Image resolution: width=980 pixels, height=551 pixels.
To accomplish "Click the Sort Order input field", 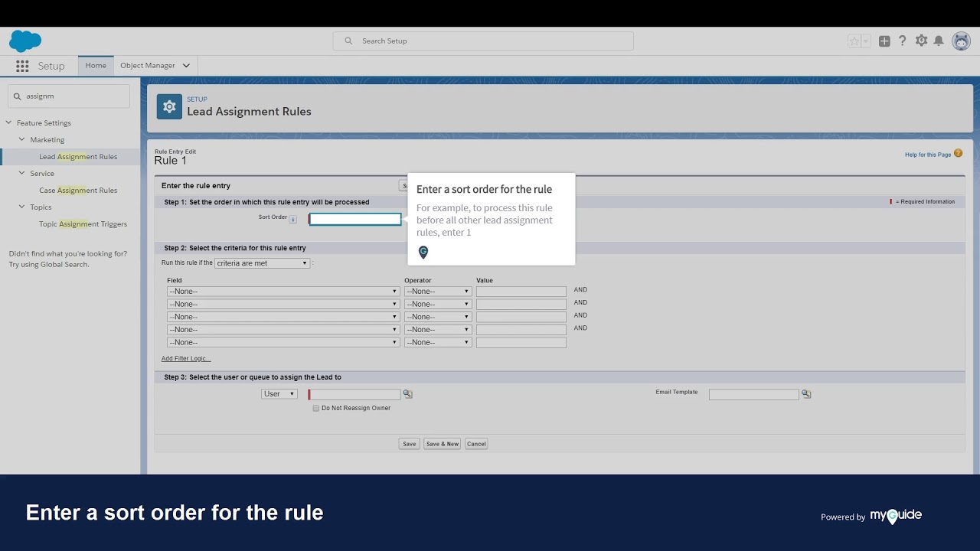I will (355, 219).
